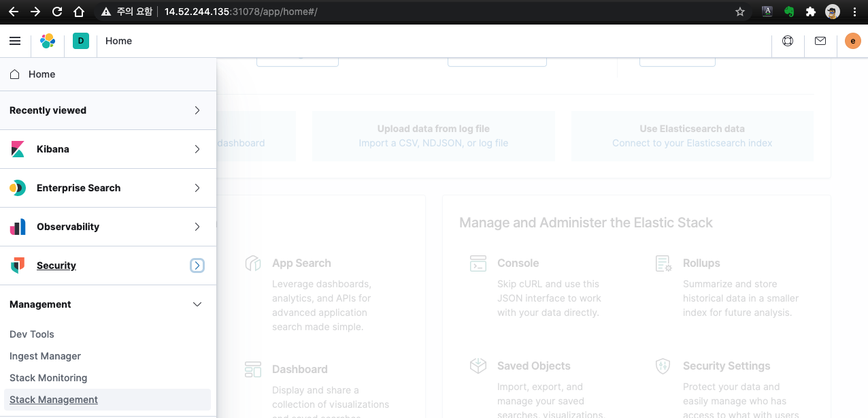Click the Security nav heading link
Viewport: 868px width, 418px height.
point(56,266)
